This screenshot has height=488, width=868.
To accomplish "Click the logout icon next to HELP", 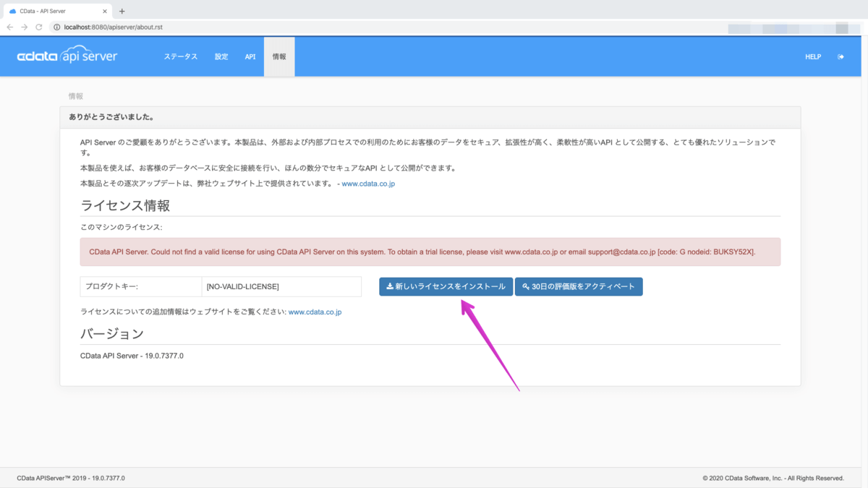I will coord(841,56).
